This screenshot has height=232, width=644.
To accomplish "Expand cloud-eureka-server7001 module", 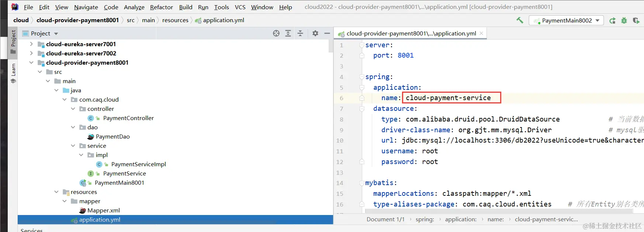I will 31,44.
